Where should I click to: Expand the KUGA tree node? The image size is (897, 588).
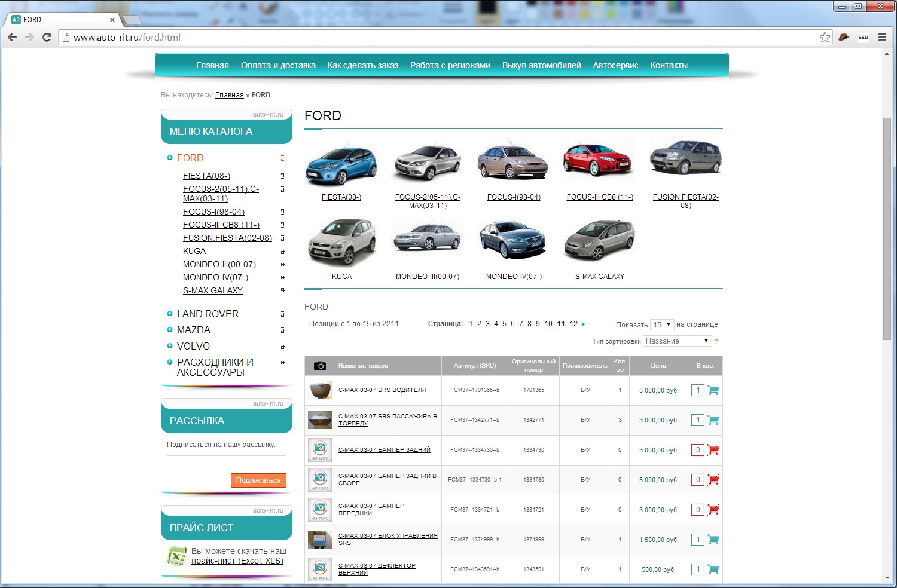[283, 252]
